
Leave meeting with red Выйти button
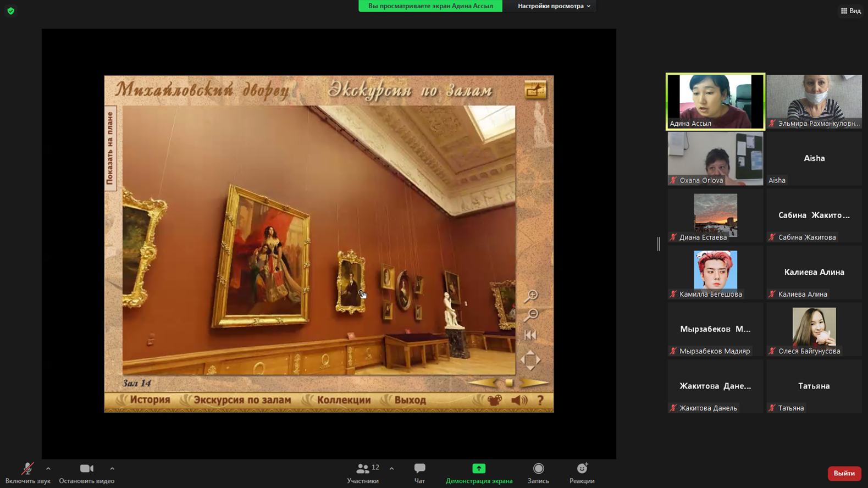844,473
